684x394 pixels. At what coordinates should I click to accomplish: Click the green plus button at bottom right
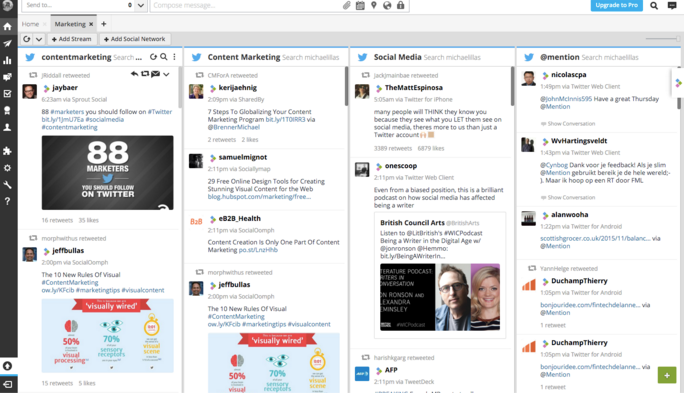click(667, 375)
